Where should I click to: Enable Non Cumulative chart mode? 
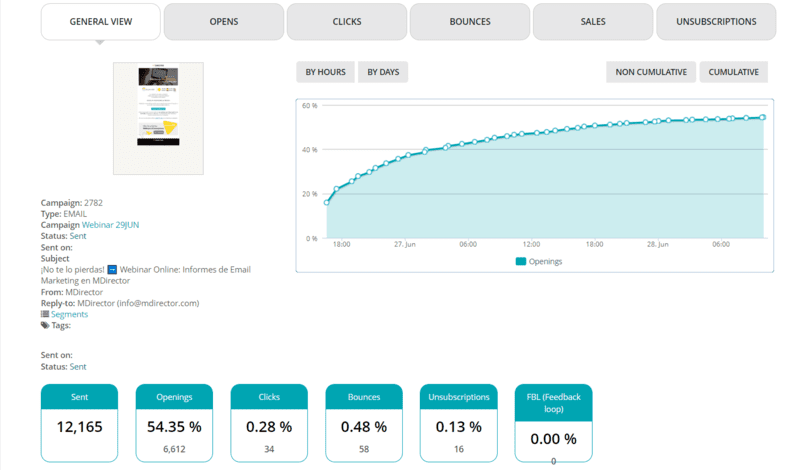(x=651, y=72)
